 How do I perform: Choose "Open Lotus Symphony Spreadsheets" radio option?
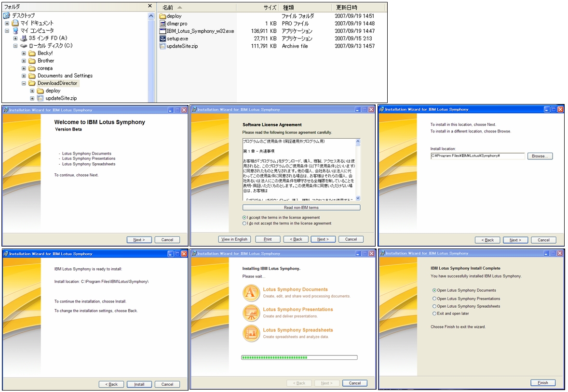[x=434, y=306]
